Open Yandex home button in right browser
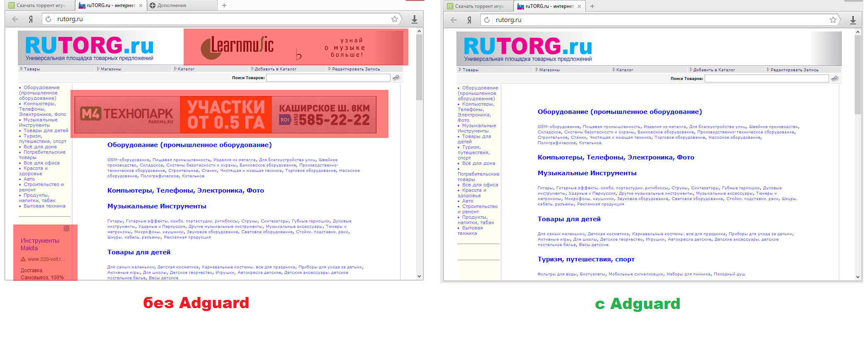The image size is (868, 338). [x=469, y=20]
